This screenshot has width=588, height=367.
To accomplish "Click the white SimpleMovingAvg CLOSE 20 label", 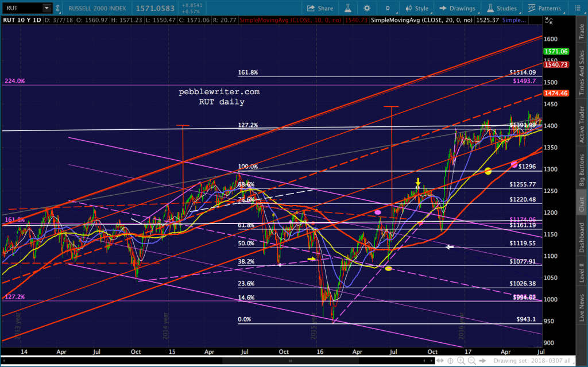I will coord(421,20).
